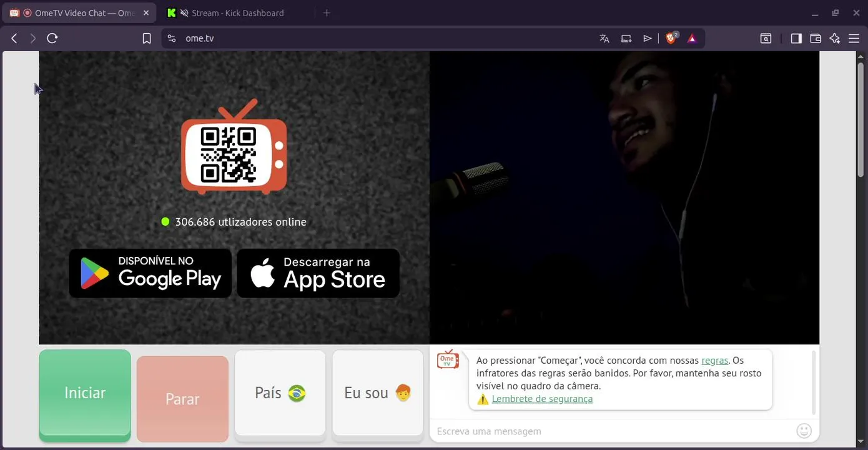Click the install app icon in address bar
This screenshot has height=450, width=868.
626,38
